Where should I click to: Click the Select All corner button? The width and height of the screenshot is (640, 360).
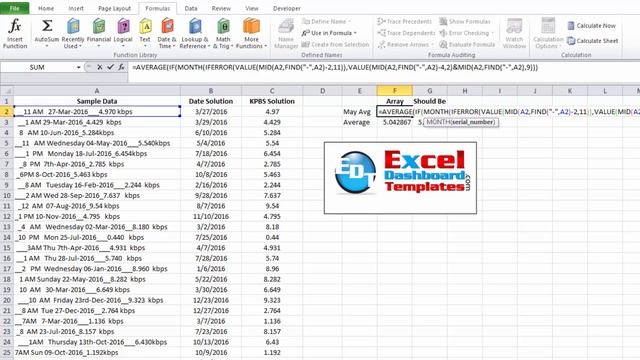(7, 91)
